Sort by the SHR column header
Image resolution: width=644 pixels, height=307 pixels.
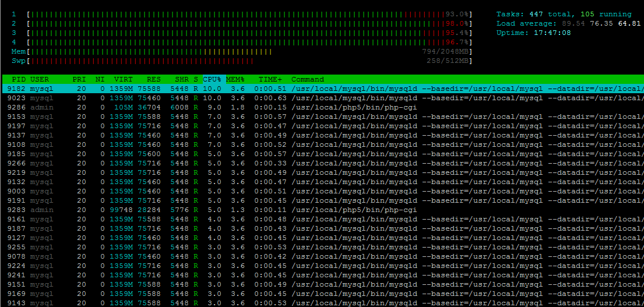click(182, 79)
